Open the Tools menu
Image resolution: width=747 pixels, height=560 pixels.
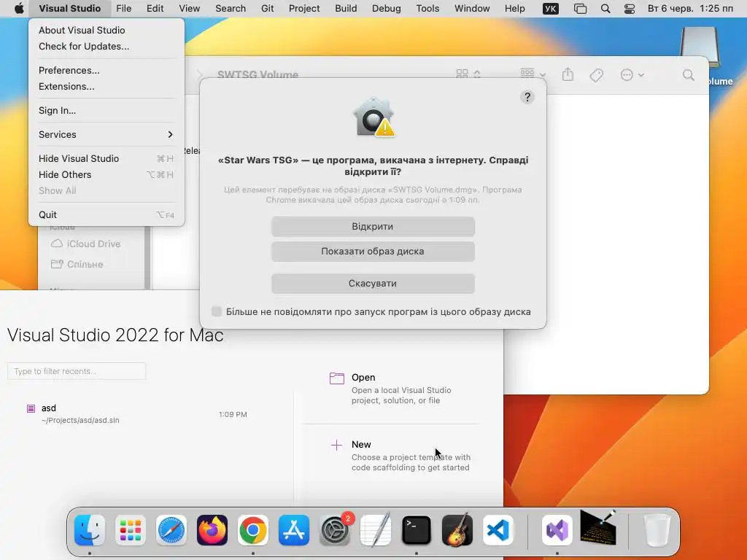coord(427,9)
